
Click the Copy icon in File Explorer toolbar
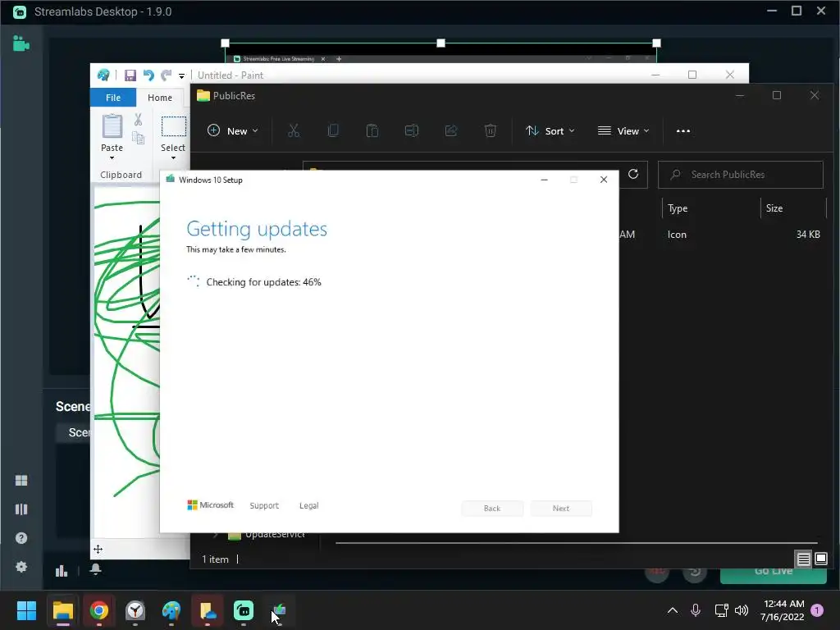pos(333,130)
